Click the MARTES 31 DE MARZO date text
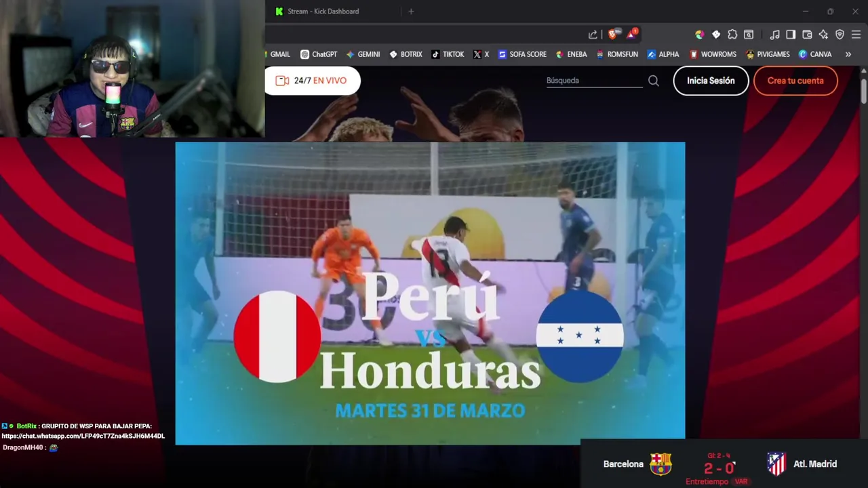The image size is (868, 488). pyautogui.click(x=430, y=411)
